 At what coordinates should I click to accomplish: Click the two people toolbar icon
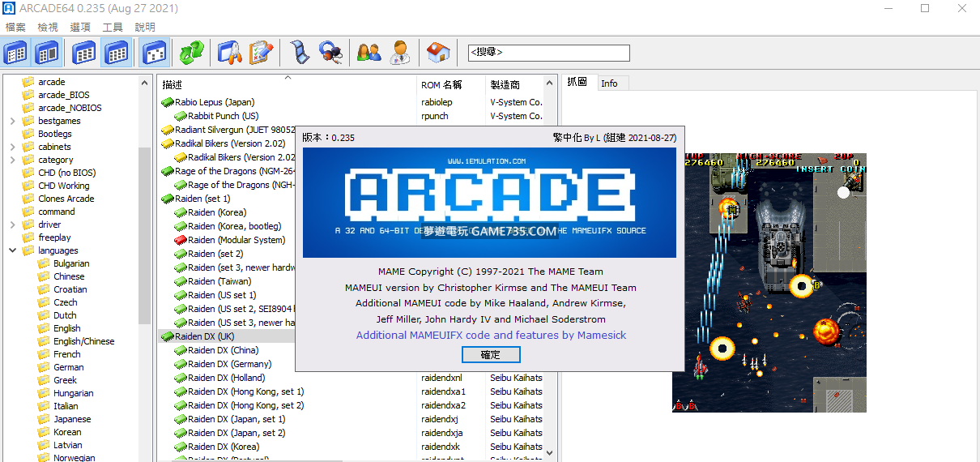tap(369, 53)
